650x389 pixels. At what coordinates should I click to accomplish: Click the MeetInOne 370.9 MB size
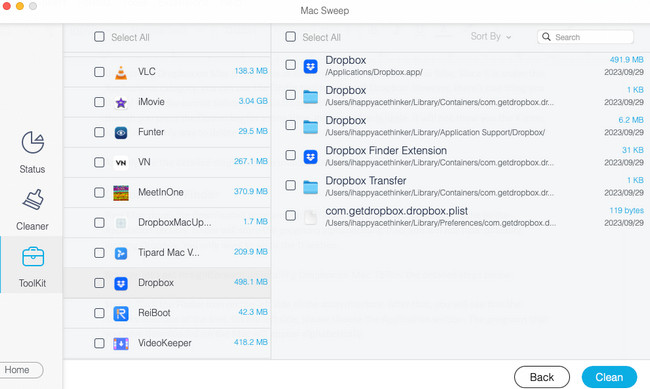[x=250, y=192]
